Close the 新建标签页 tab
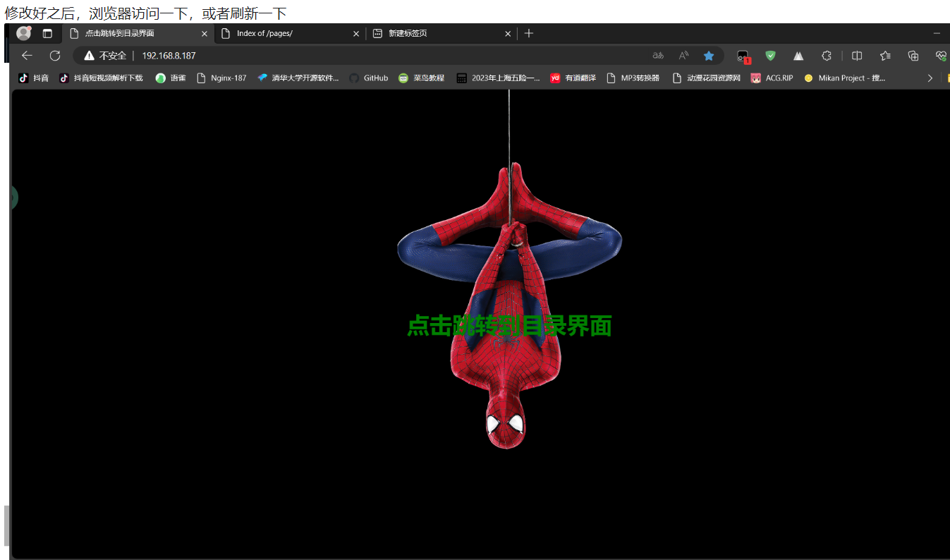This screenshot has width=950, height=560. 508,33
